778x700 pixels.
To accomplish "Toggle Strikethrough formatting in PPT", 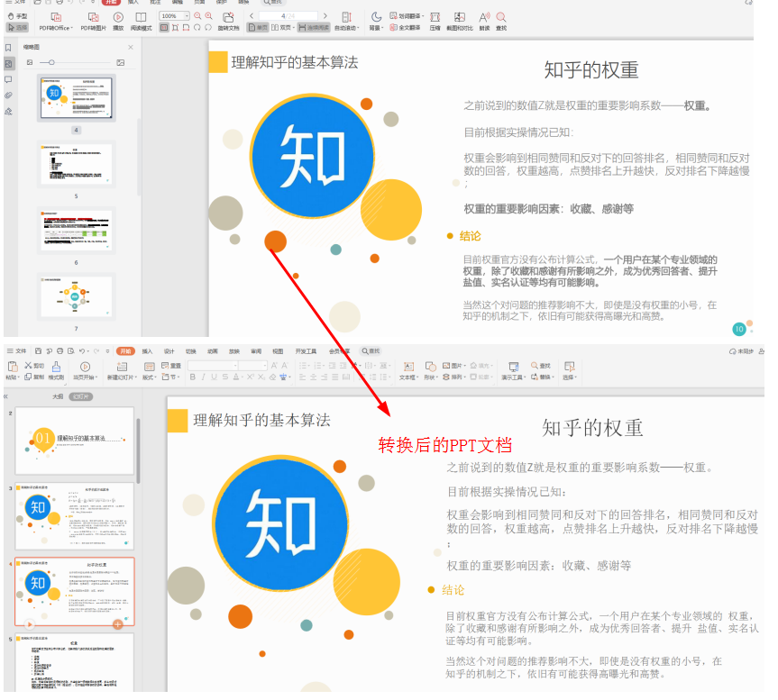I will pyautogui.click(x=224, y=377).
